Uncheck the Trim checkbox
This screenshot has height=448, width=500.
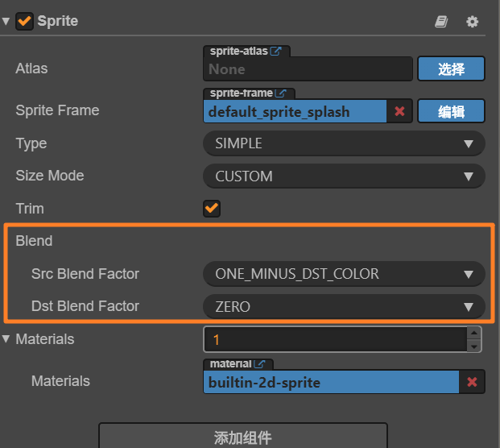click(x=212, y=209)
